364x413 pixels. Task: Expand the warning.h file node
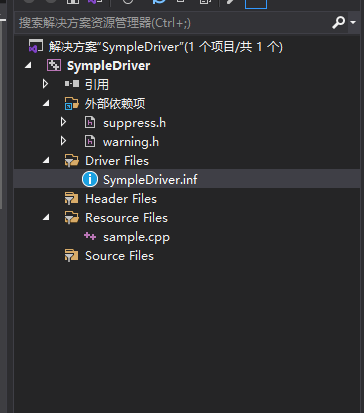tap(64, 141)
